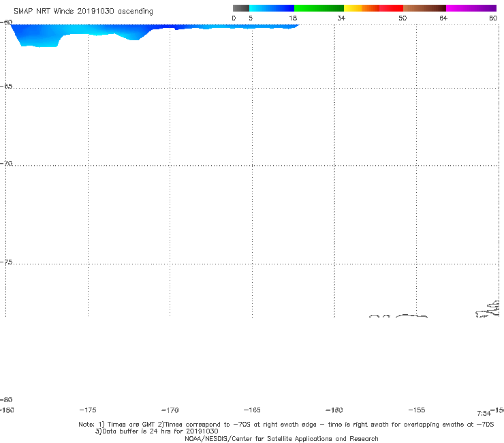Viewport: 504px width, 443px height.
Task: Click the color scale label '50'
Action: pos(403,18)
